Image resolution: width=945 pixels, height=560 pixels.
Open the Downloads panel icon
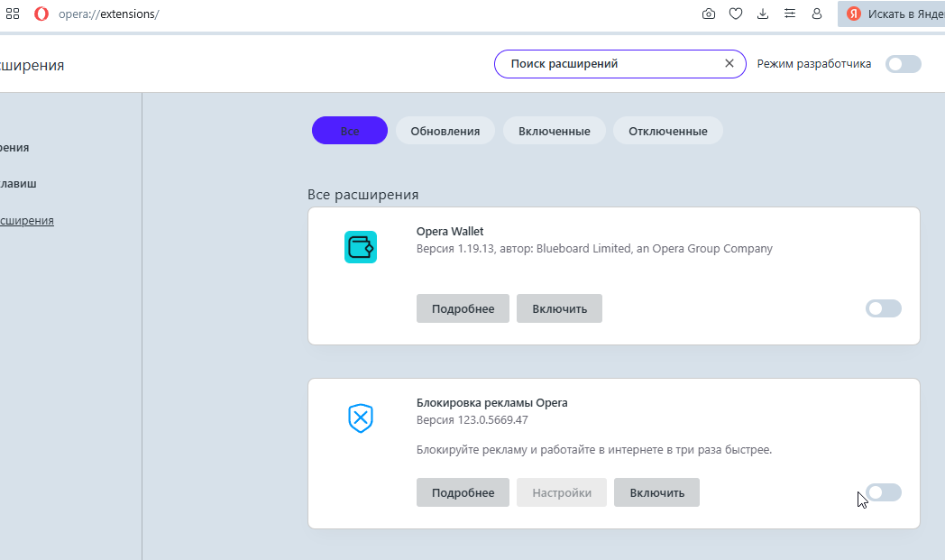tap(763, 14)
